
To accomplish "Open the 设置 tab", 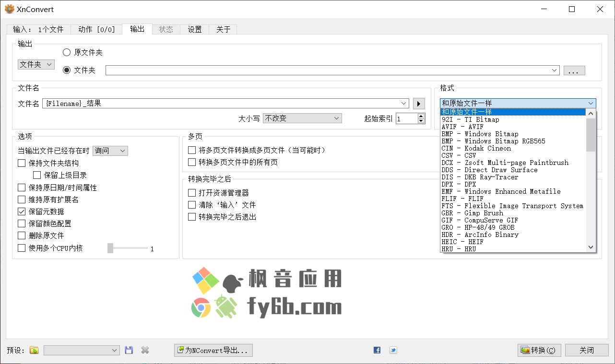I will (195, 29).
